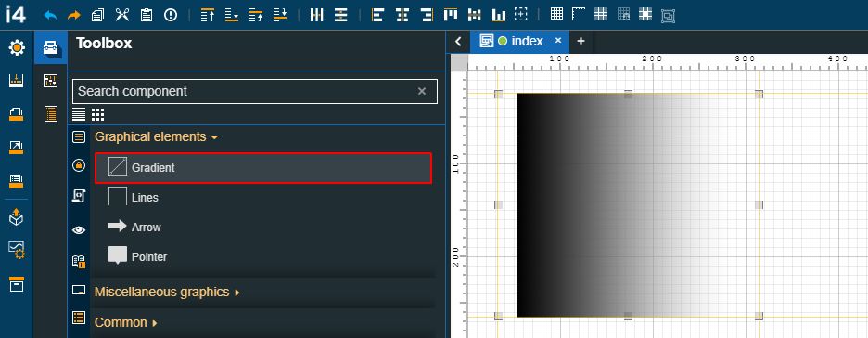The height and width of the screenshot is (338, 868).
Task: Click the package upload cube icon
Action: (17, 217)
